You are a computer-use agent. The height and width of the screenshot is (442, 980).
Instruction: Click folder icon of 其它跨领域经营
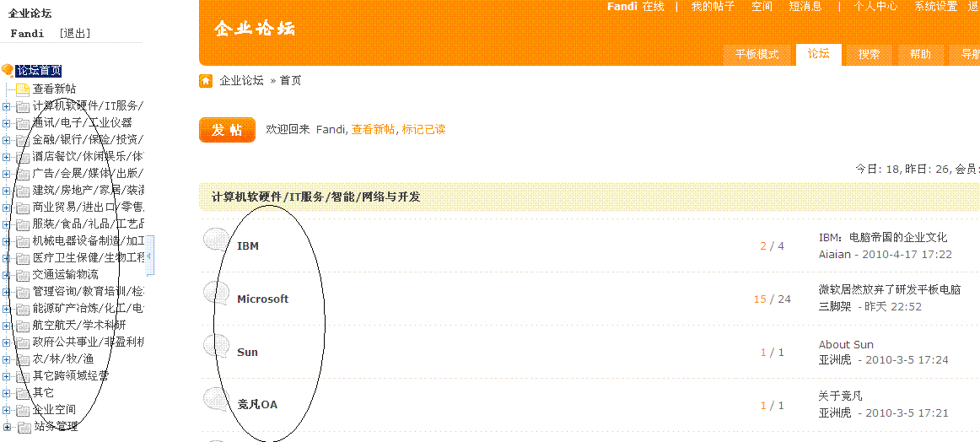(x=23, y=376)
